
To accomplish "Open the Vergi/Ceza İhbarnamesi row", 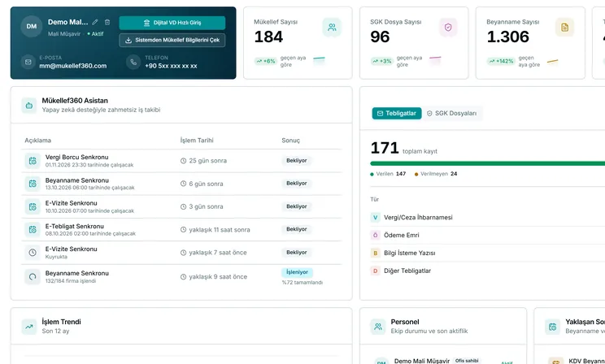I will (x=488, y=218).
